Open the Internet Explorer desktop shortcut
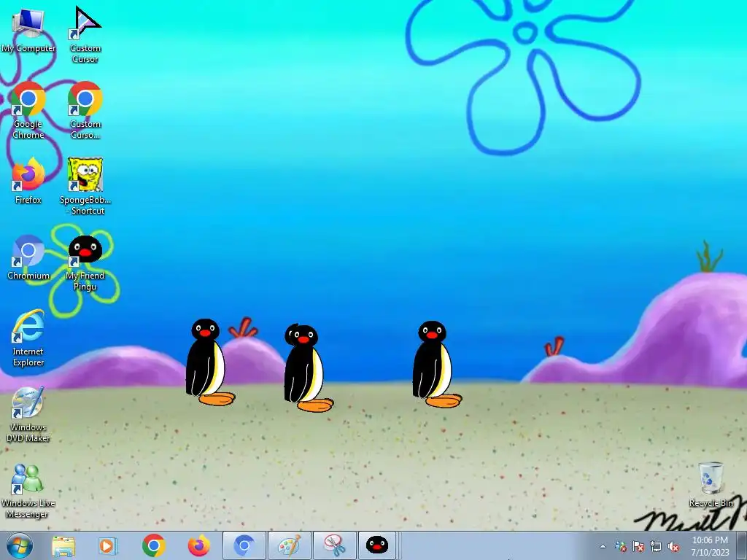747x560 pixels. tap(28, 338)
